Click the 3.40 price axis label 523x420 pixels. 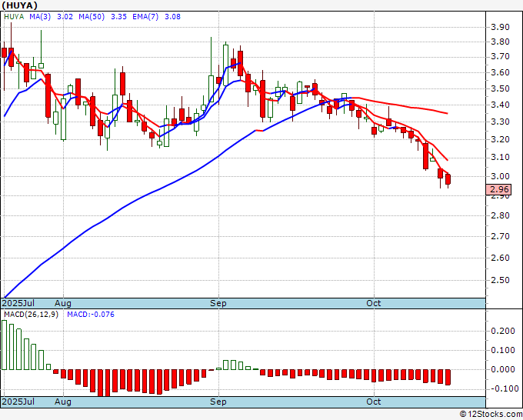tap(500, 105)
